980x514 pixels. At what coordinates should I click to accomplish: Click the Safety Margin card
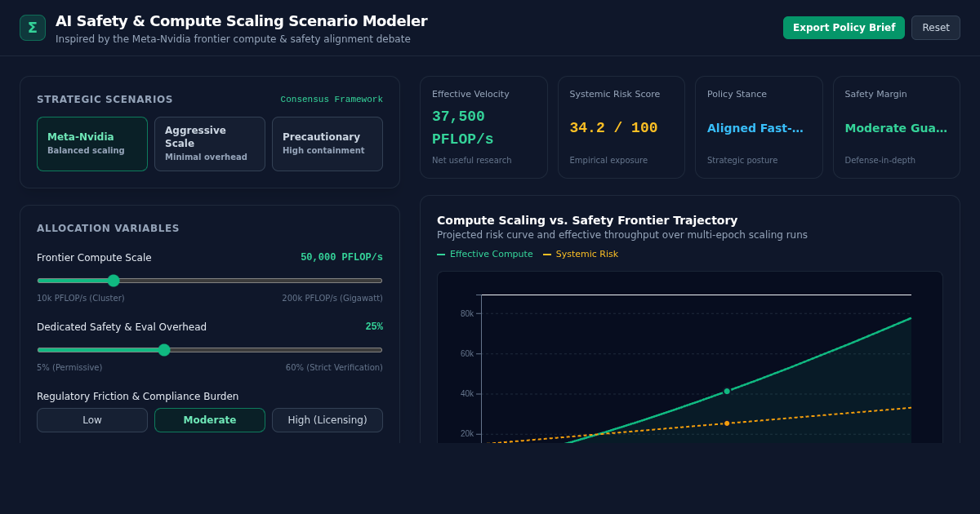point(897,127)
